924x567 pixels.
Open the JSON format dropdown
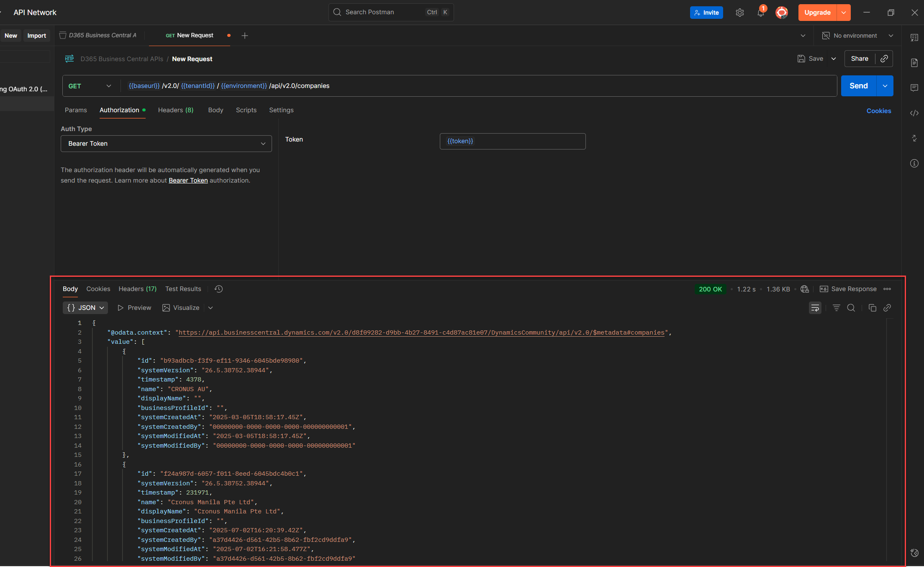pos(85,308)
